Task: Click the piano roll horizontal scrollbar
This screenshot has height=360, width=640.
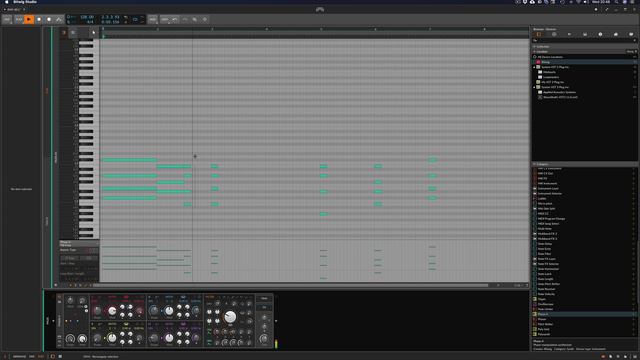Action: [x=290, y=285]
